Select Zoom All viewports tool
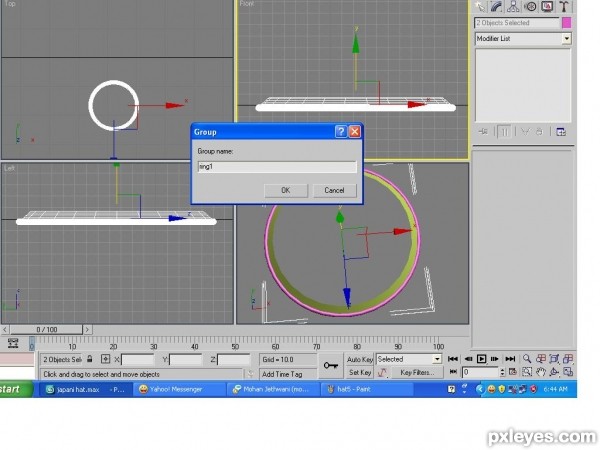The height and width of the screenshot is (450, 600). tap(541, 359)
